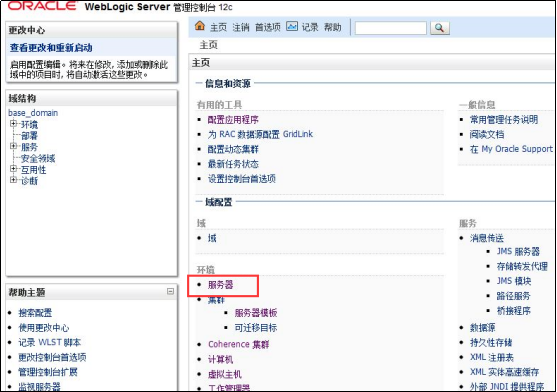This screenshot has height=392, width=557.
Task: Open XML 注册表 link
Action: [x=492, y=357]
